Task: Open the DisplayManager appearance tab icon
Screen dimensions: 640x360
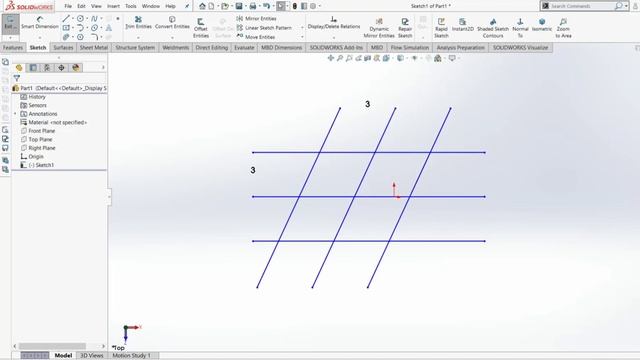Action: tap(76, 68)
